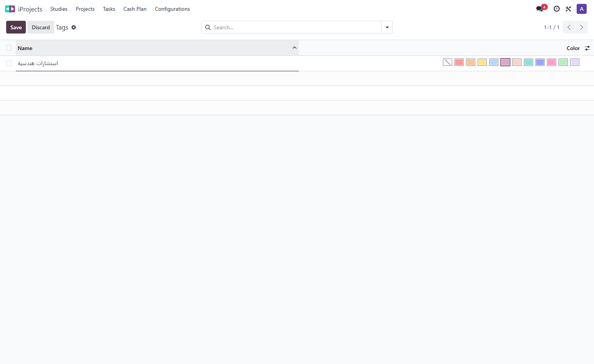Select the dark blue color swatch
The image size is (594, 364).
(x=540, y=62)
